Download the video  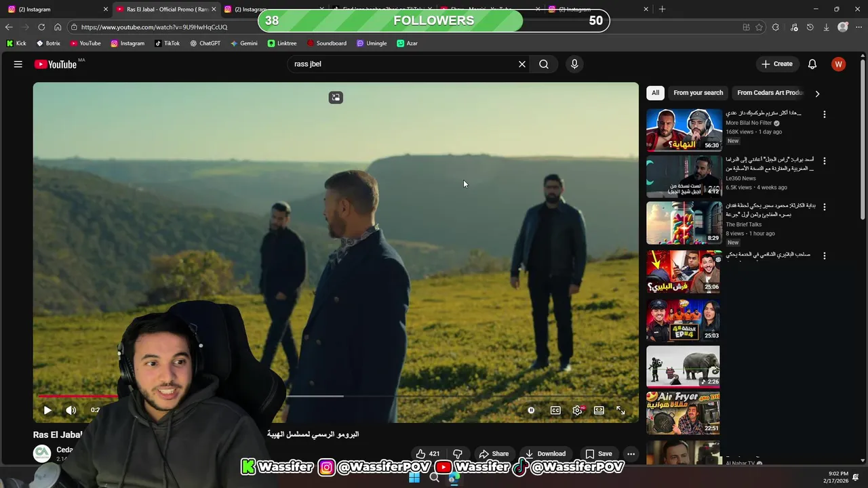pos(545,454)
